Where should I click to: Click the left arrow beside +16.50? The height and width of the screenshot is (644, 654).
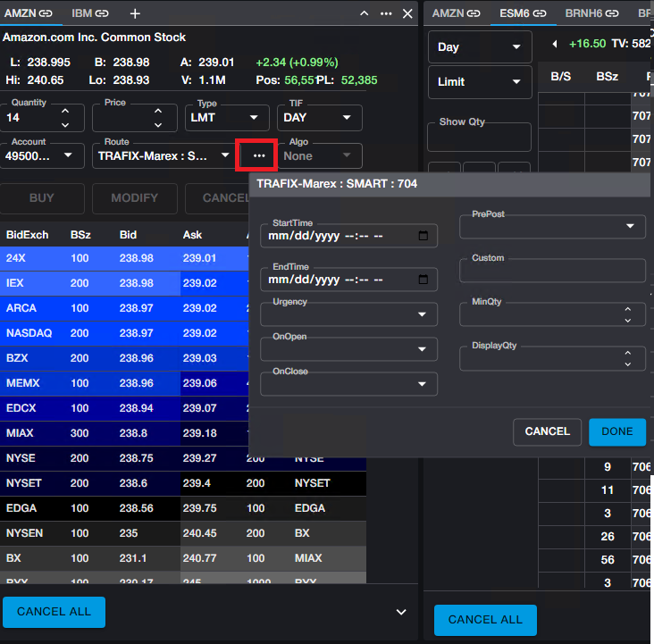tap(555, 44)
